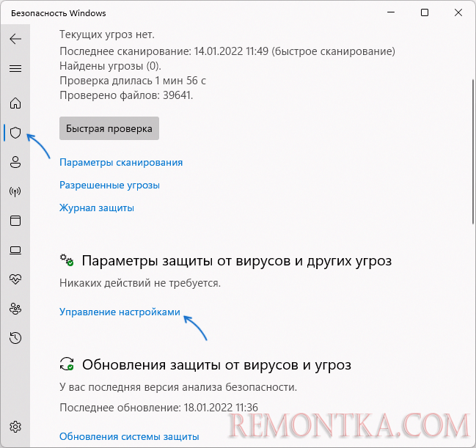Image resolution: width=476 pixels, height=448 pixels.
Task: Open Account protection person icon
Action: 15,162
